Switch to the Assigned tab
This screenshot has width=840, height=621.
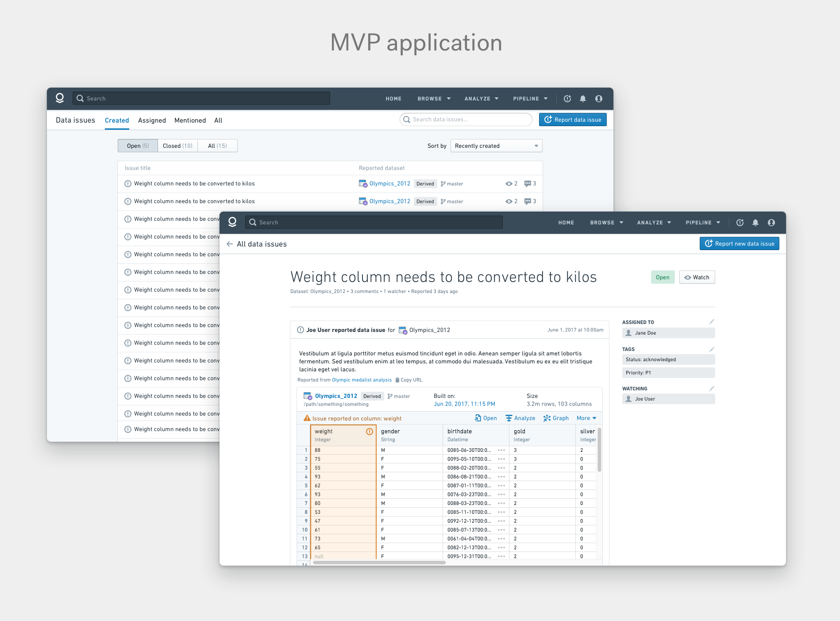coord(152,120)
